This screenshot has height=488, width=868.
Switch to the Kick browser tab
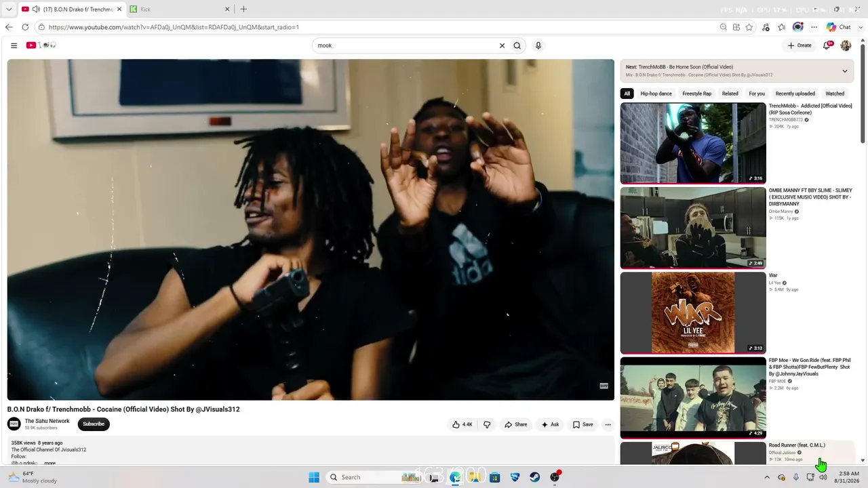(180, 9)
